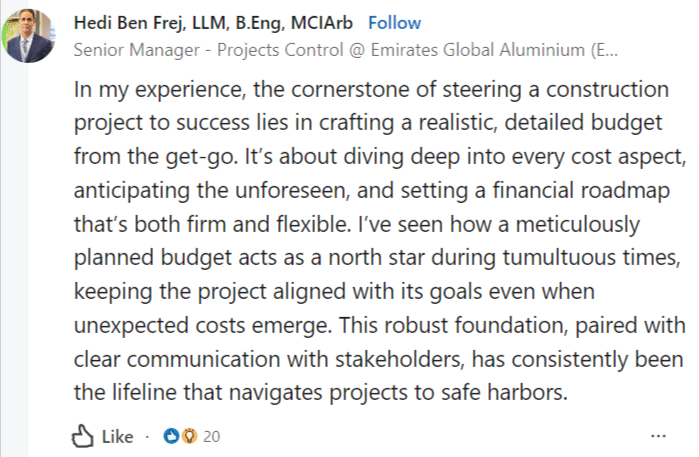
Task: Open the Hedi Ben Frej name link
Action: click(142, 22)
